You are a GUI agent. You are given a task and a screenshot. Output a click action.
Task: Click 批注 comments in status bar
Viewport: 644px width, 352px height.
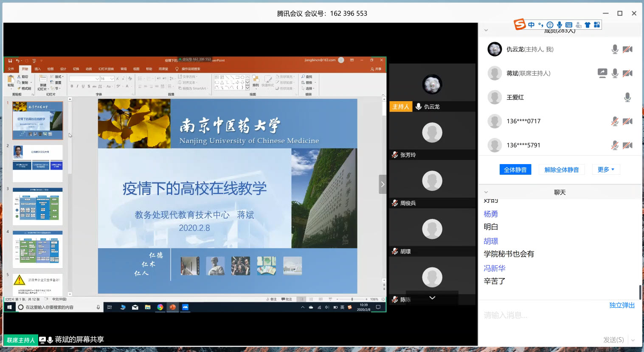coord(287,299)
